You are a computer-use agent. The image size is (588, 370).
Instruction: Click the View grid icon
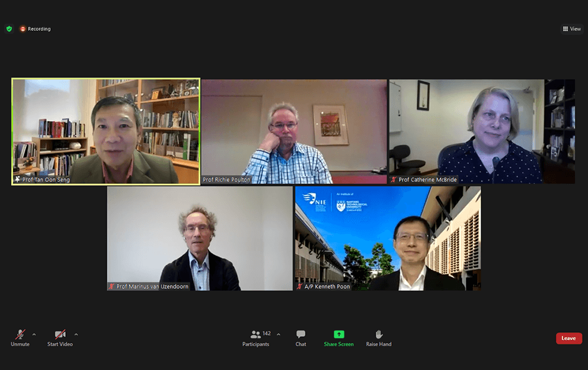click(x=565, y=29)
